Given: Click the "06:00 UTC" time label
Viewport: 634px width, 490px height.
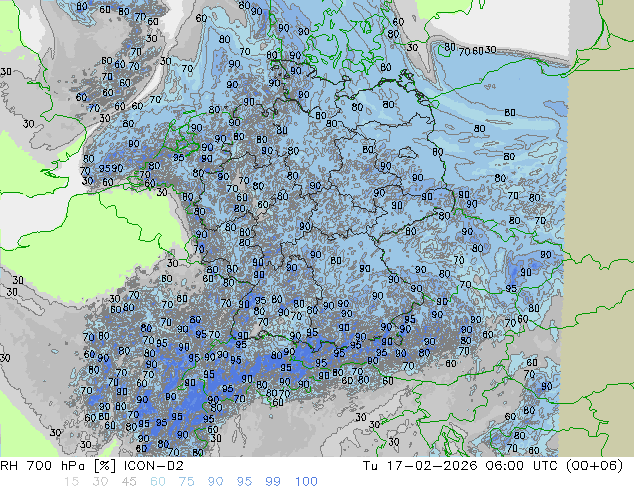Looking at the screenshot, I should (524, 466).
